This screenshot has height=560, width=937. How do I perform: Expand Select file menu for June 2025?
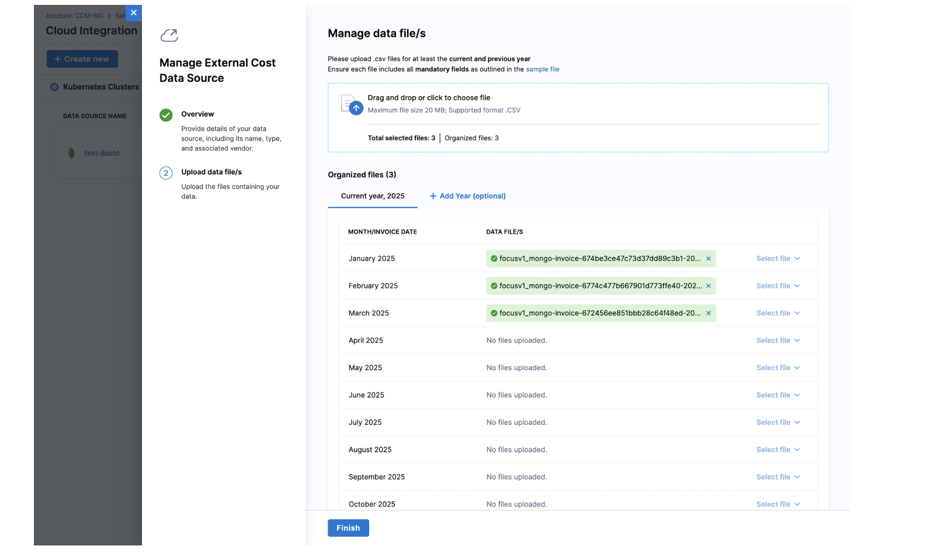tap(778, 395)
